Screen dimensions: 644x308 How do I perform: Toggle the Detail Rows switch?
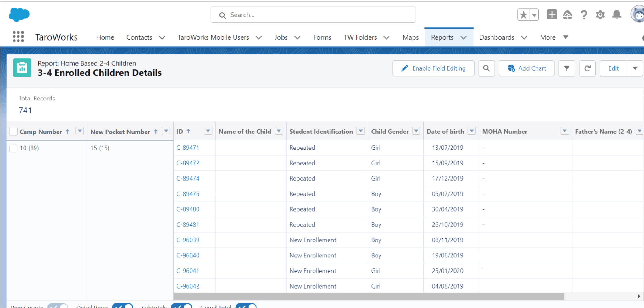coord(122,306)
